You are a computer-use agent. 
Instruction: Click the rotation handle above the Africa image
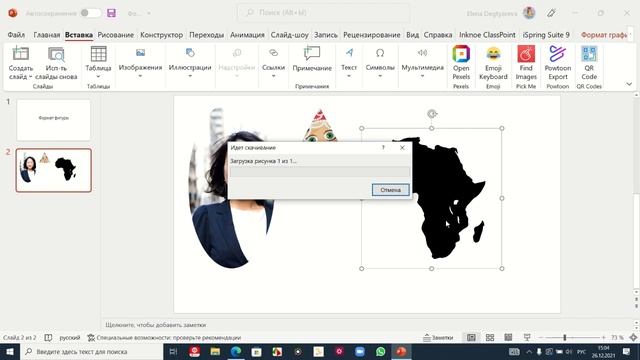point(432,114)
